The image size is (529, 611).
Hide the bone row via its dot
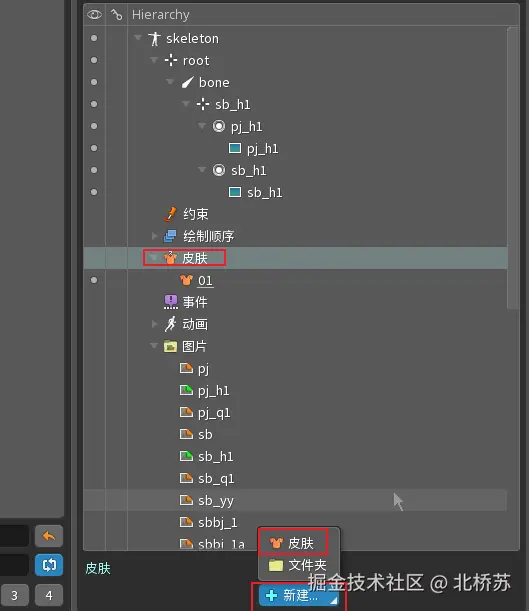tap(94, 82)
